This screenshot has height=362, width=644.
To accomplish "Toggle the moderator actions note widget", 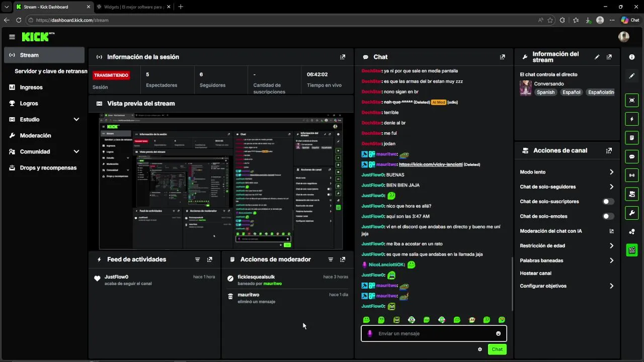I will pyautogui.click(x=632, y=138).
